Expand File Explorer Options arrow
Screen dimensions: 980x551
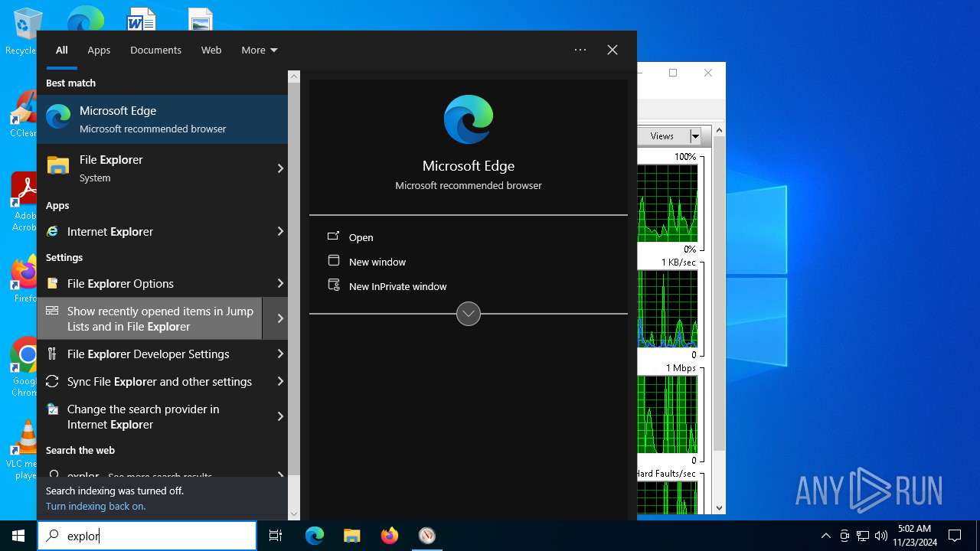click(280, 283)
